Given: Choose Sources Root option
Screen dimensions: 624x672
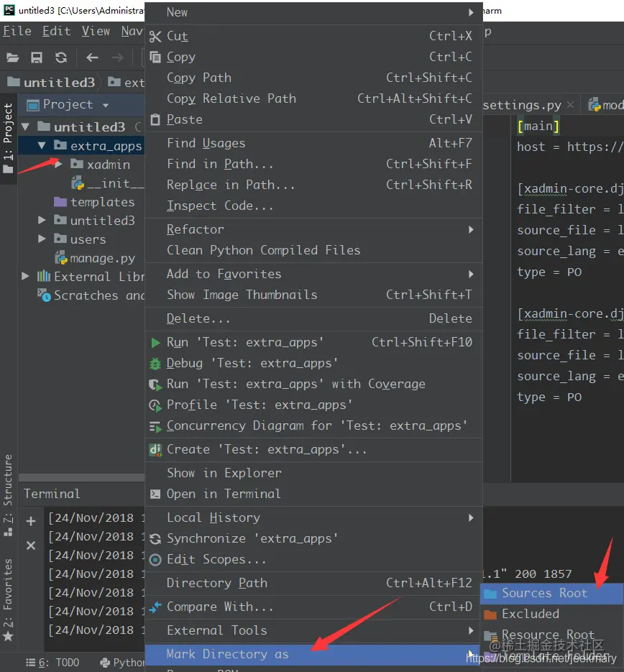Looking at the screenshot, I should click(x=552, y=593).
